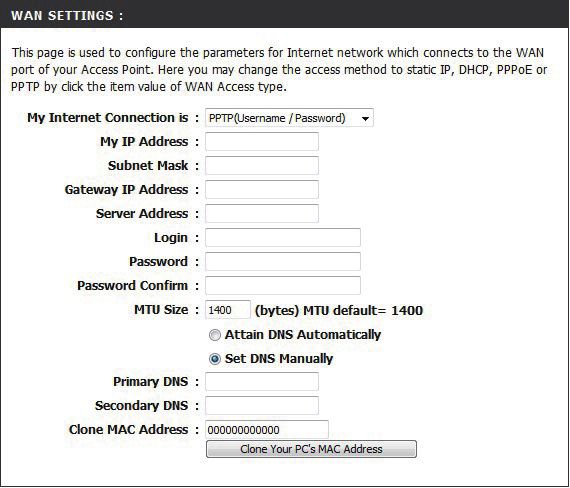Click the Primary DNS input field
This screenshot has height=488, width=570.
coord(262,381)
